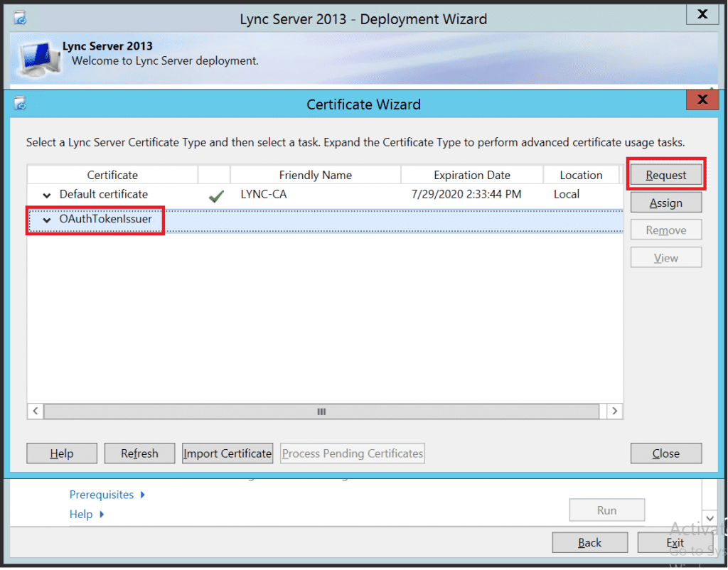Click Refresh to reload the certificate list
The width and height of the screenshot is (728, 570).
(139, 453)
